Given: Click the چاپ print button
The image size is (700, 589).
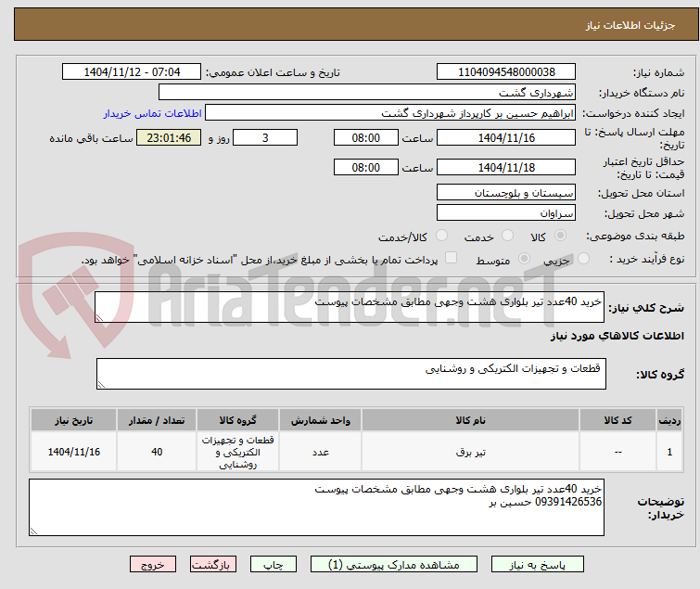Looking at the screenshot, I should 274,565.
